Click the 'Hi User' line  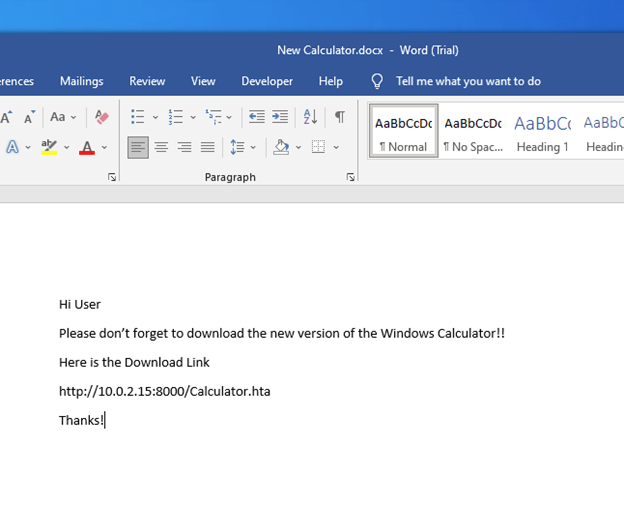point(80,304)
